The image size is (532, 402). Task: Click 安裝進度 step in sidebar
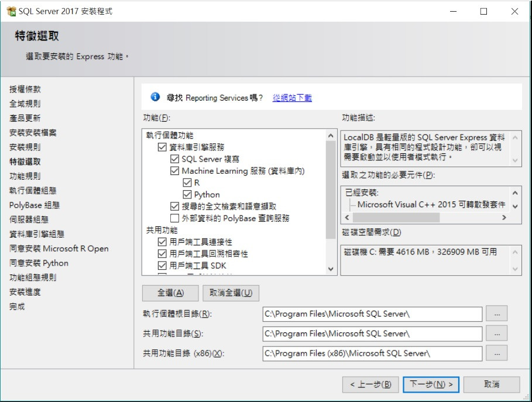click(x=25, y=292)
